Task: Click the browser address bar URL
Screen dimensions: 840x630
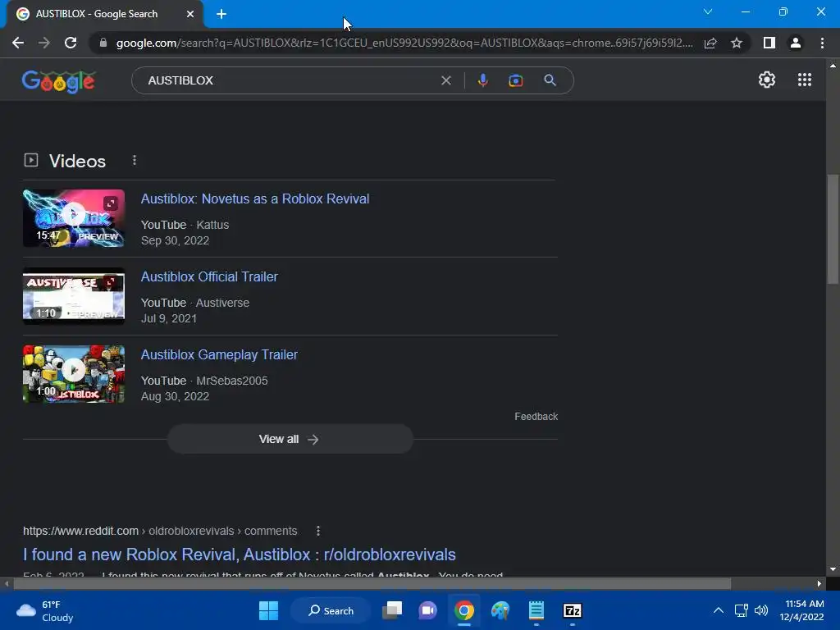Action: click(404, 43)
